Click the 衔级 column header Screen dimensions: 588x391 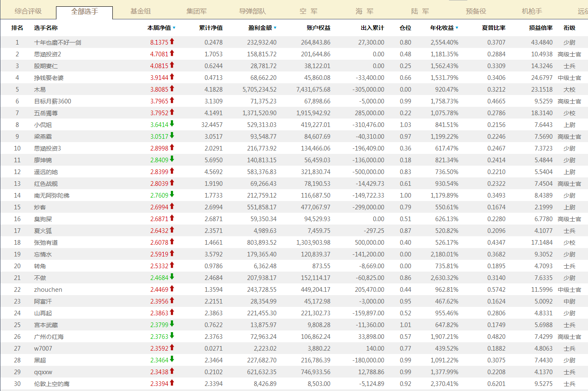pos(569,28)
